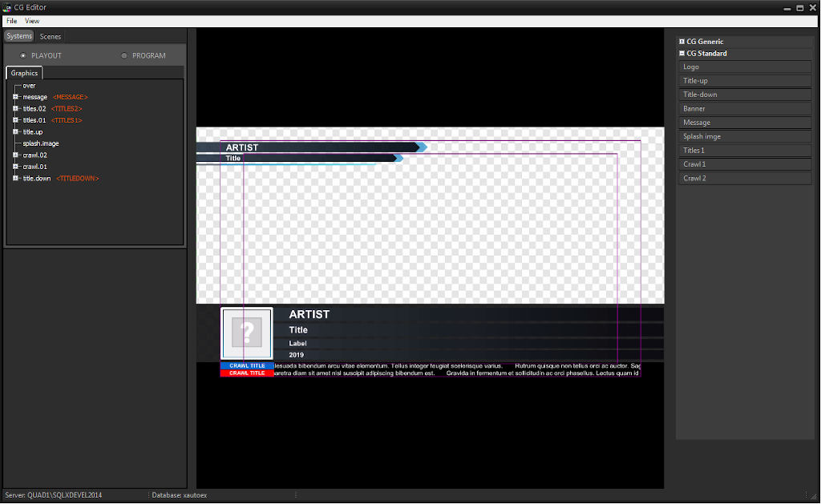Click the album art placeholder thumbnail

click(247, 333)
